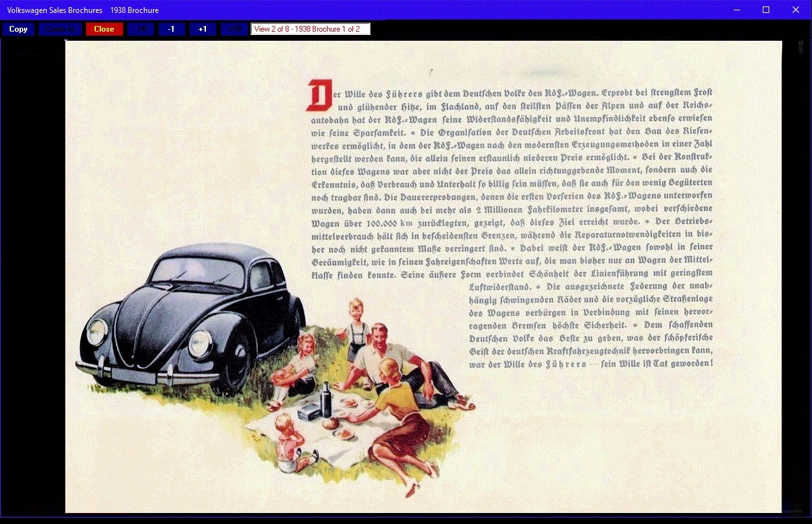Click the red Close button

104,29
